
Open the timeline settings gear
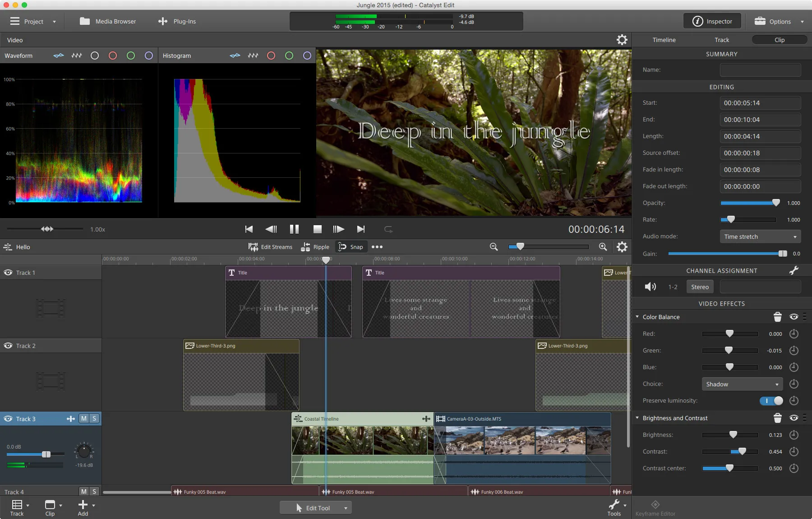coord(622,247)
